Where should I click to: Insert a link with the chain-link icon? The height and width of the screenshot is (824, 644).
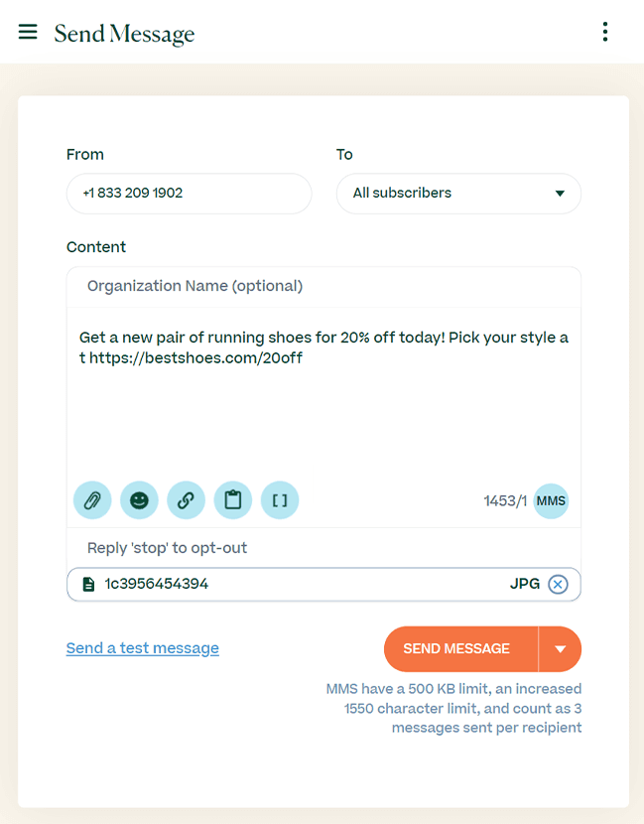click(186, 500)
